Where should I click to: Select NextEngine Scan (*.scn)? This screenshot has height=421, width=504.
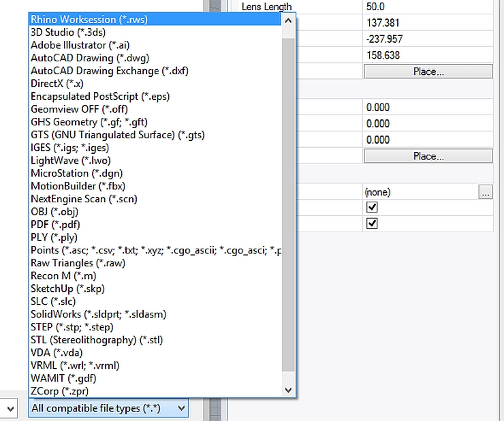tap(155, 199)
